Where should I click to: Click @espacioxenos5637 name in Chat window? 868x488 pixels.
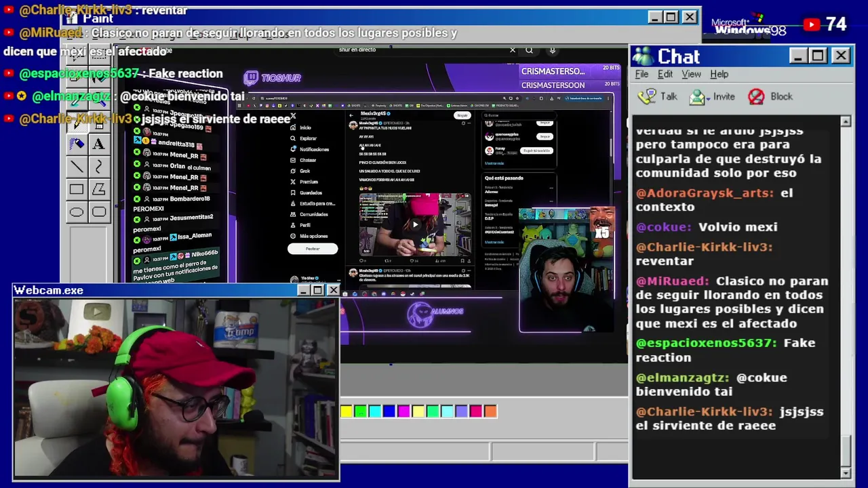[706, 343]
